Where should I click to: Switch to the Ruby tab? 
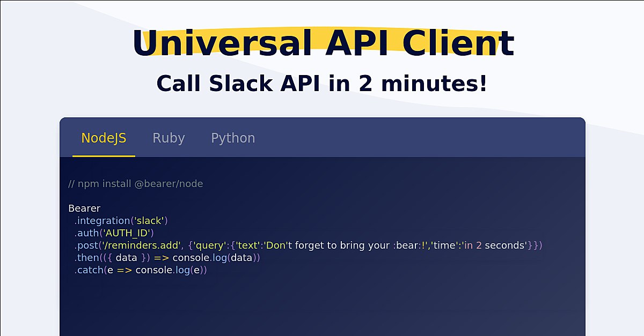[169, 138]
